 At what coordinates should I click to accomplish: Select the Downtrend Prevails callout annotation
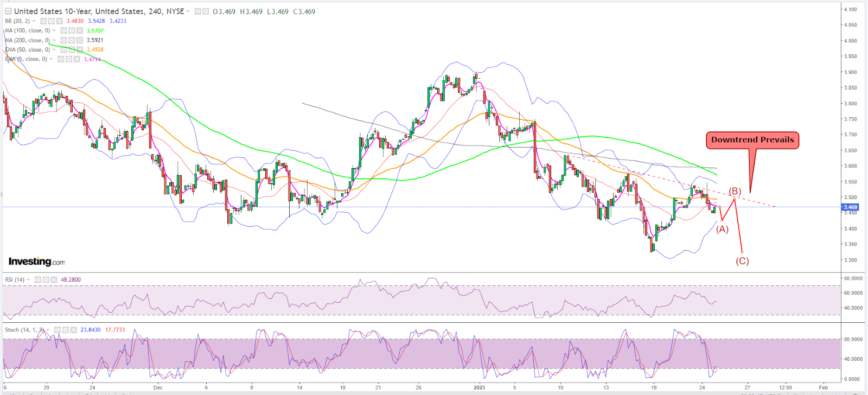[752, 140]
